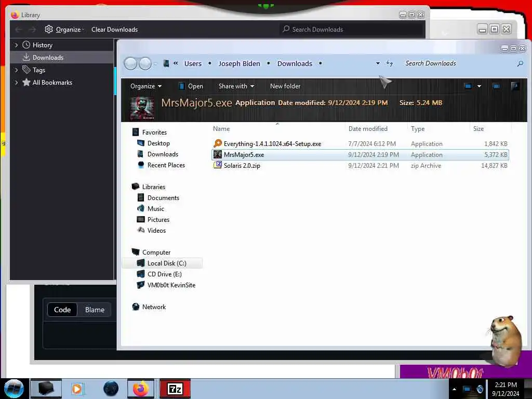
Task: Click the Downloads breadcrumb in address bar
Action: coord(295,63)
